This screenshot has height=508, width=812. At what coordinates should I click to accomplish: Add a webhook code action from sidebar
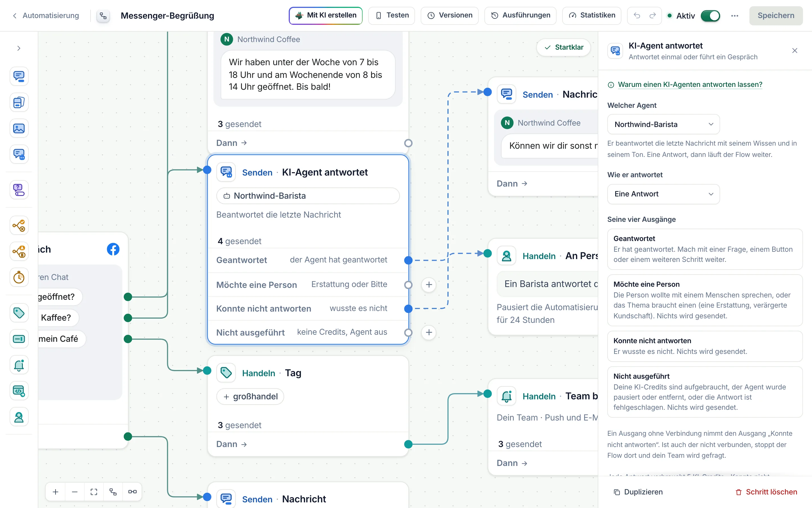(19, 391)
